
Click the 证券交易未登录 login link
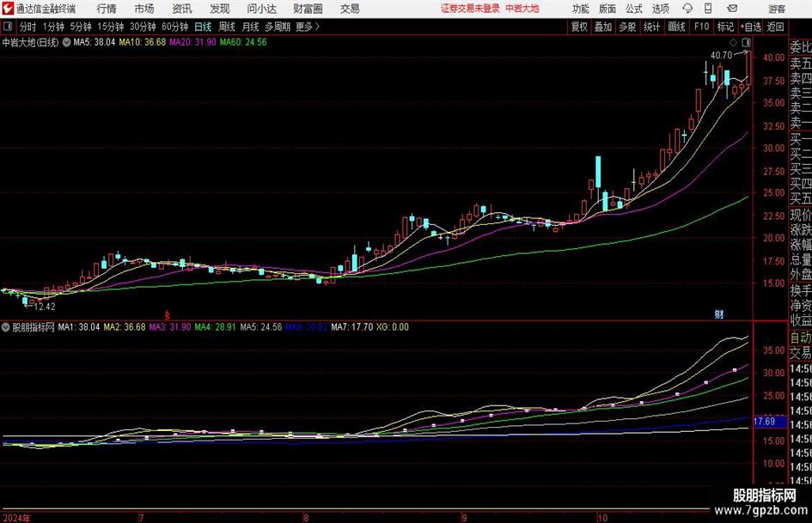(470, 9)
